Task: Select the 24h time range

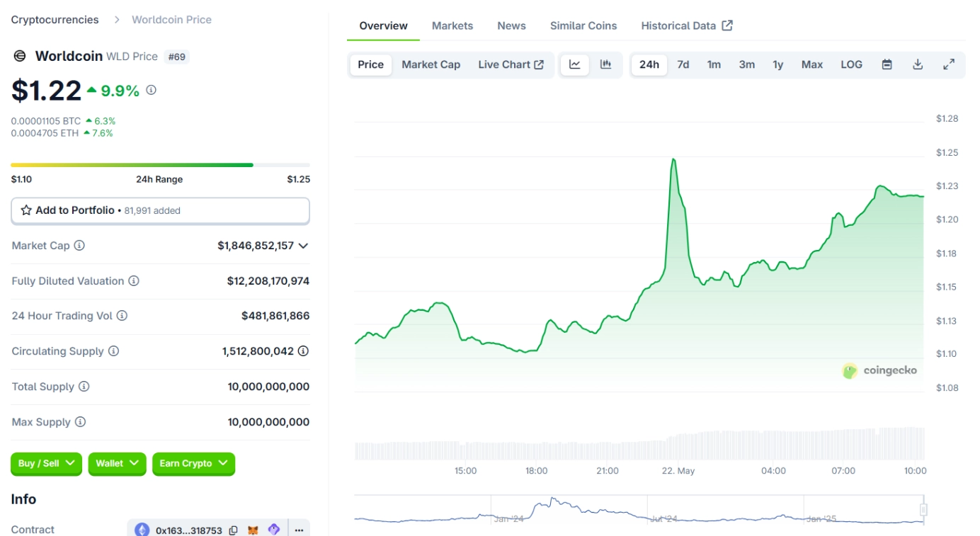Action: click(x=649, y=64)
